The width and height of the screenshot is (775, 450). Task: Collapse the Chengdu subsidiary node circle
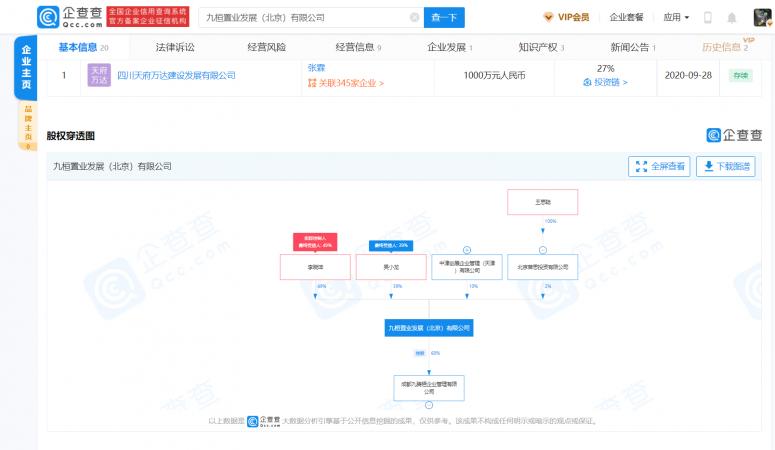pos(429,405)
